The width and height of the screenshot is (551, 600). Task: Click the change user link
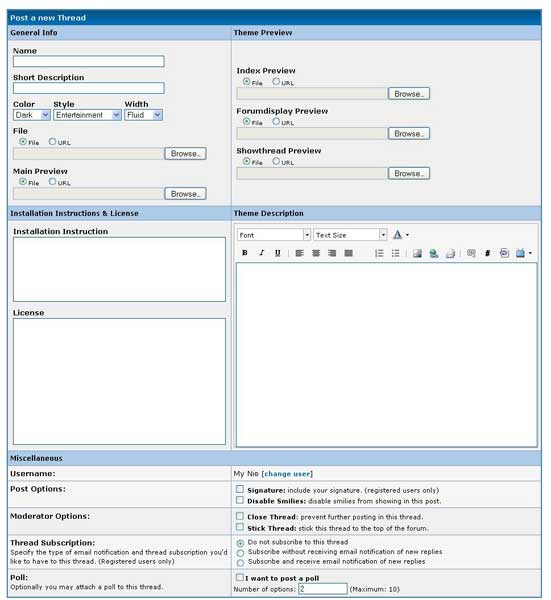pos(288,474)
